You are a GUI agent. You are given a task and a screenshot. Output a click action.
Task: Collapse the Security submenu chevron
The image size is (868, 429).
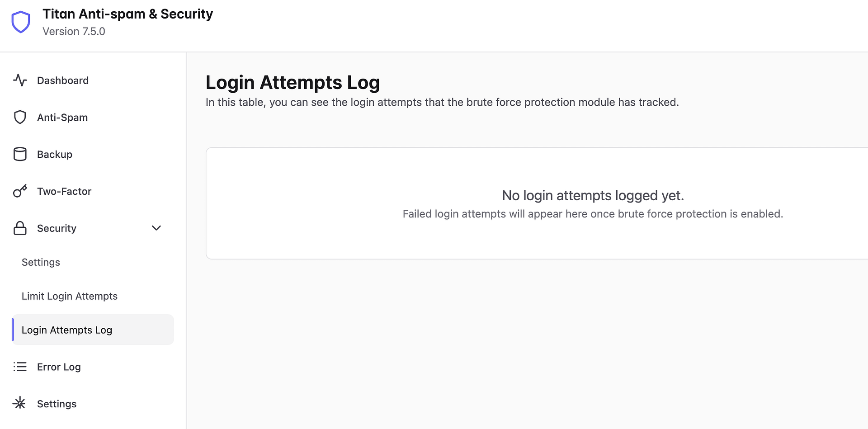156,228
